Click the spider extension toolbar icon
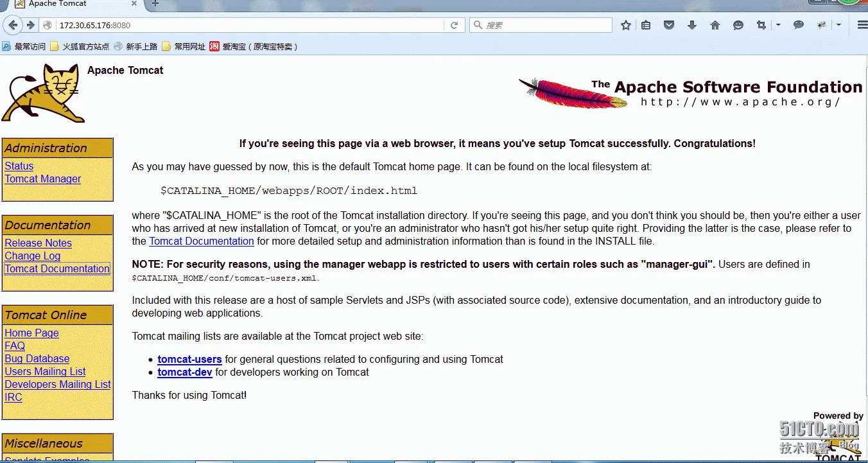The image size is (868, 463). (x=822, y=25)
